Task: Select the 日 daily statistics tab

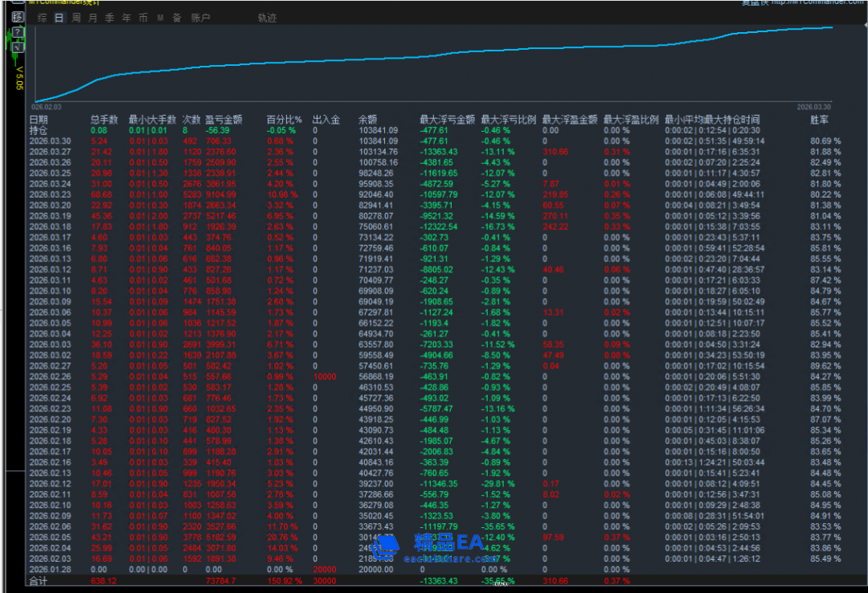Action: pyautogui.click(x=59, y=17)
